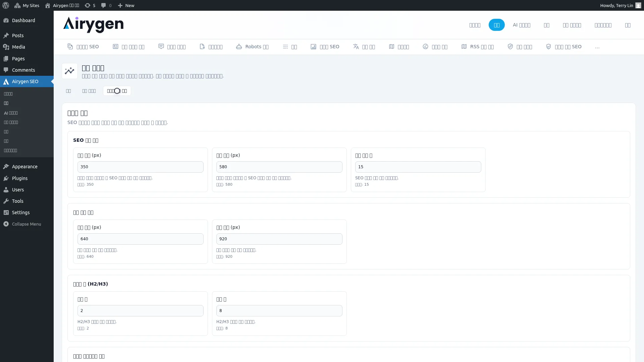Open the Howdy, Terry Lin account menu

coord(620,5)
